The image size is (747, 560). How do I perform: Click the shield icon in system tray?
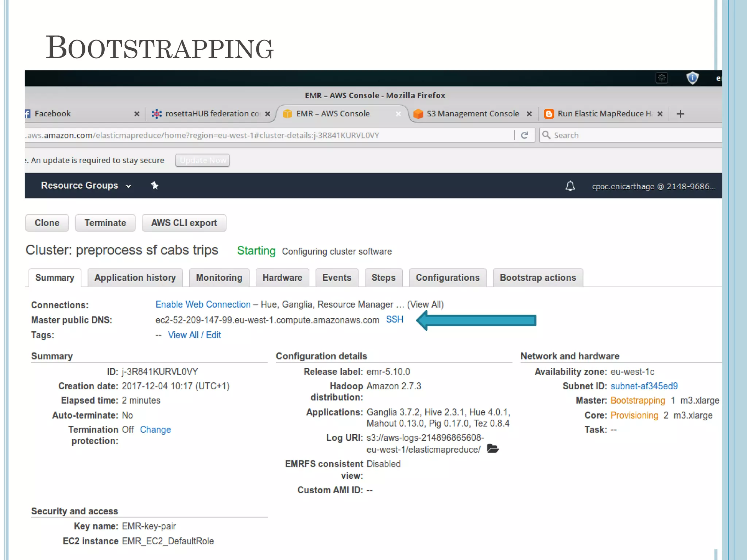click(692, 78)
